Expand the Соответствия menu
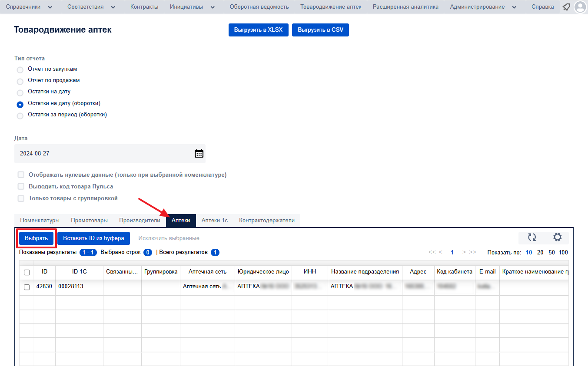Viewport: 588px width, 366px height. coord(92,7)
